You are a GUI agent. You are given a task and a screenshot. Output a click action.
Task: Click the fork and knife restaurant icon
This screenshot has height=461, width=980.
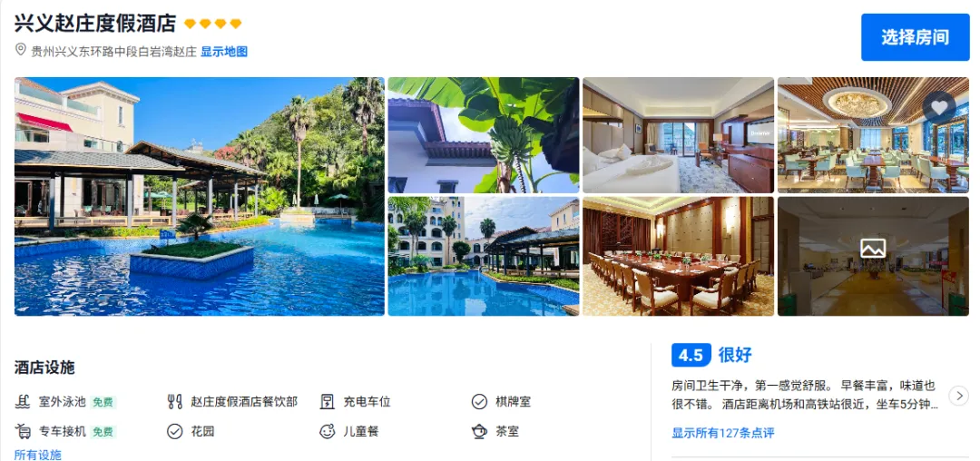pos(175,402)
